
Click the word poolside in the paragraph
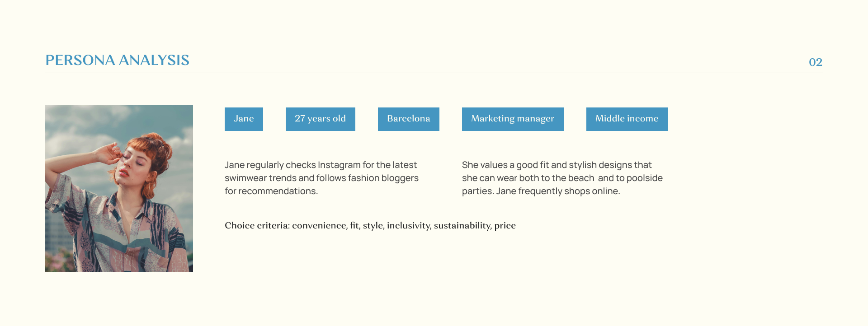645,178
